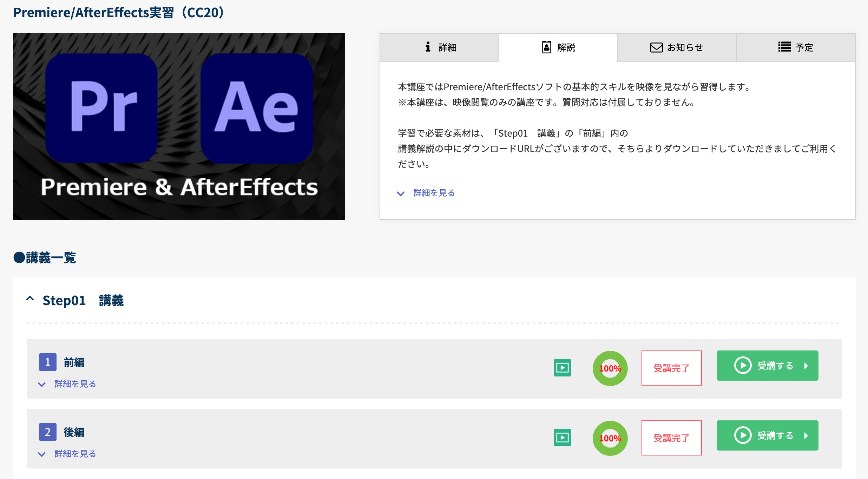Click the play circle icon in 前編 受講する

[743, 366]
